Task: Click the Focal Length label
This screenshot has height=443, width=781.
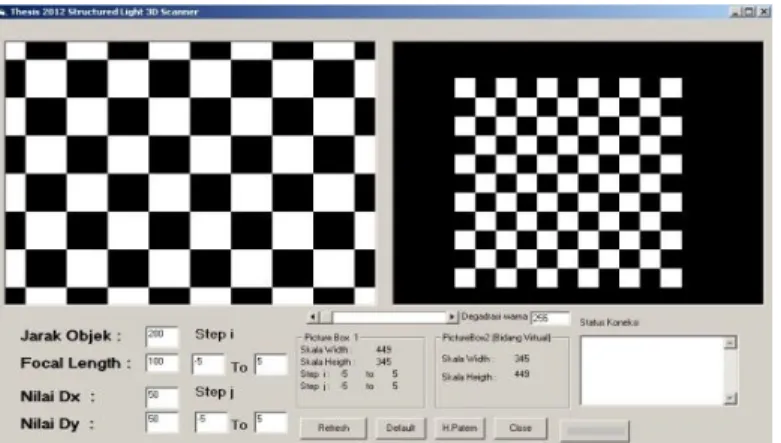Action: tap(76, 363)
